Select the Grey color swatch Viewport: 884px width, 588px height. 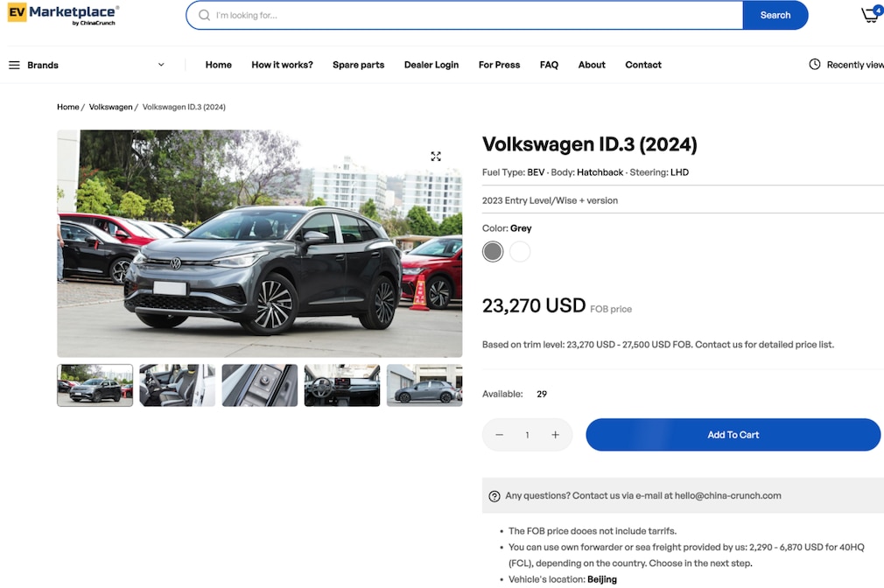(493, 251)
